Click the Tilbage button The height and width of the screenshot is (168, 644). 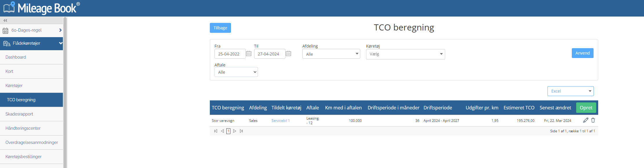[x=220, y=28]
